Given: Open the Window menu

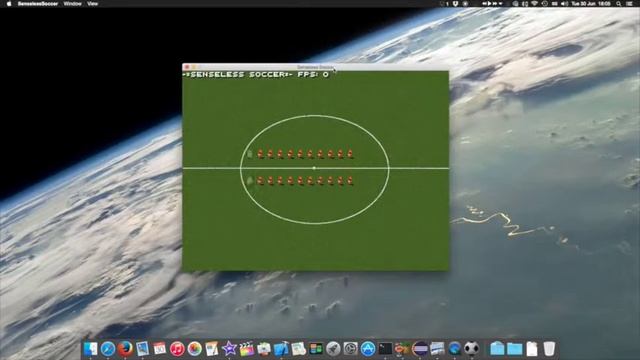Looking at the screenshot, I should pyautogui.click(x=72, y=4).
